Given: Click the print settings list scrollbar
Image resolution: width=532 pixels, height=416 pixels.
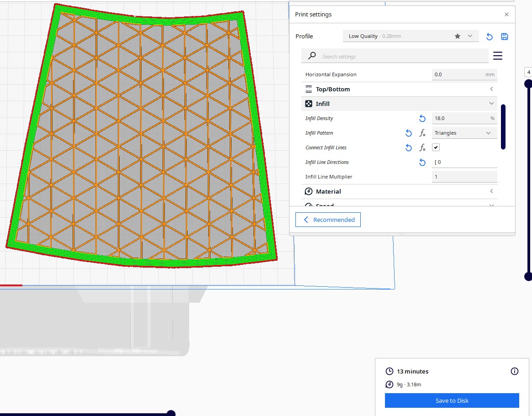Looking at the screenshot, I should click(503, 127).
